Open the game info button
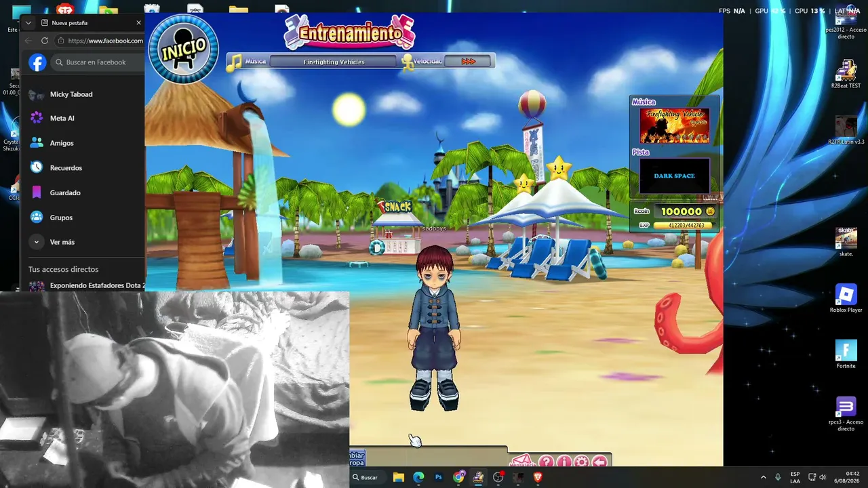 point(564,462)
